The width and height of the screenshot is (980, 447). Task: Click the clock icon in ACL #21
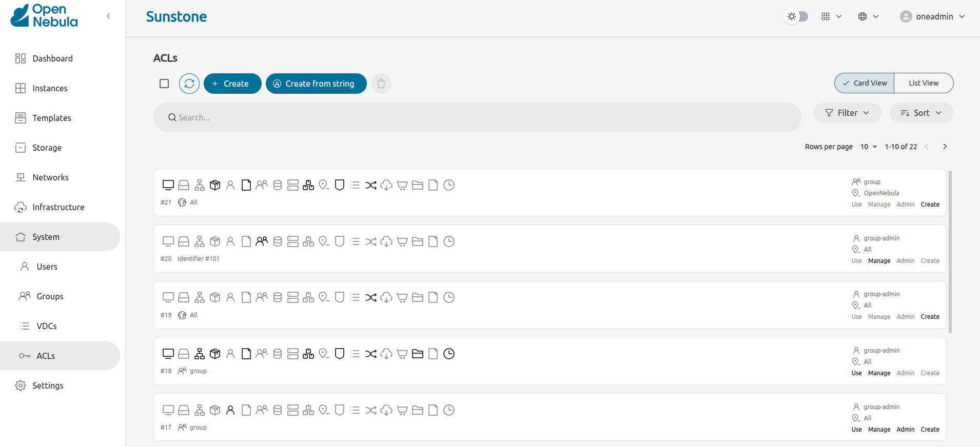tap(449, 185)
